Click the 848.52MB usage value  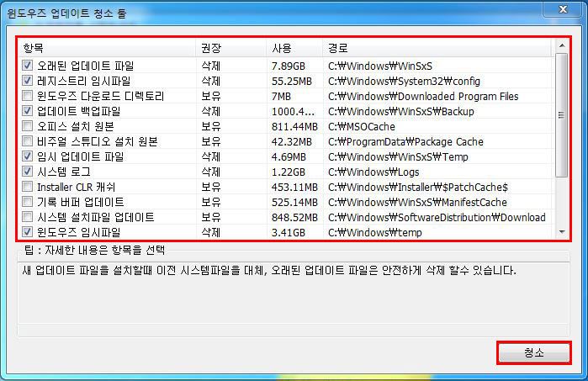coord(294,218)
